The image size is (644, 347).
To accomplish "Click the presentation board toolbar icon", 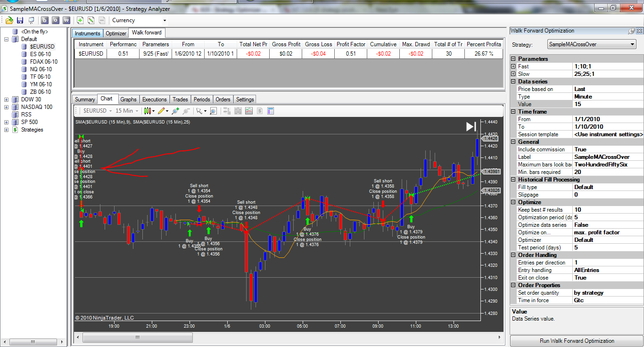I will 32,20.
